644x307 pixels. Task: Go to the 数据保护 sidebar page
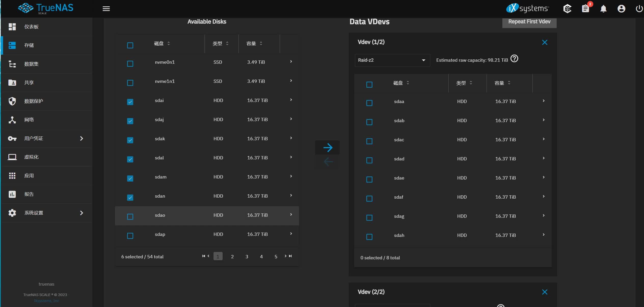[x=33, y=101]
